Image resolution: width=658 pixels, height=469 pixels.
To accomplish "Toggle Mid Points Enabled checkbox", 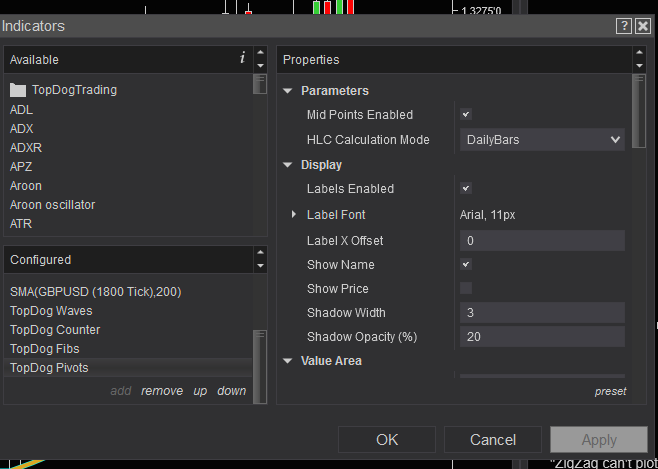I will [466, 114].
